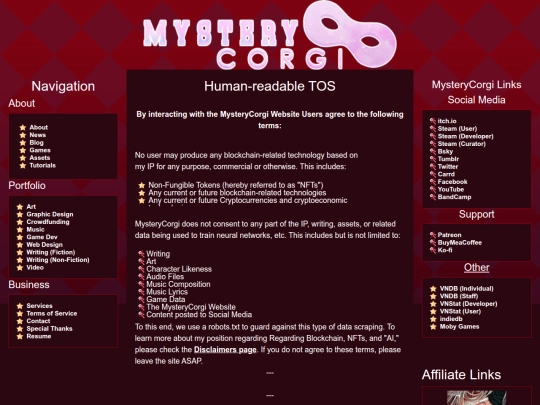Open VNDB (Individual) link
The width and height of the screenshot is (540, 405).
pyautogui.click(x=467, y=289)
